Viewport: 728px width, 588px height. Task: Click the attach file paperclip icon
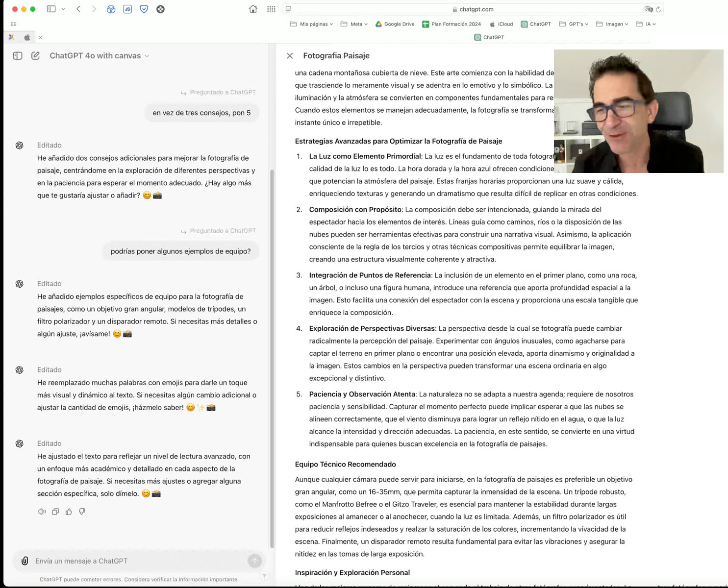[x=25, y=561]
